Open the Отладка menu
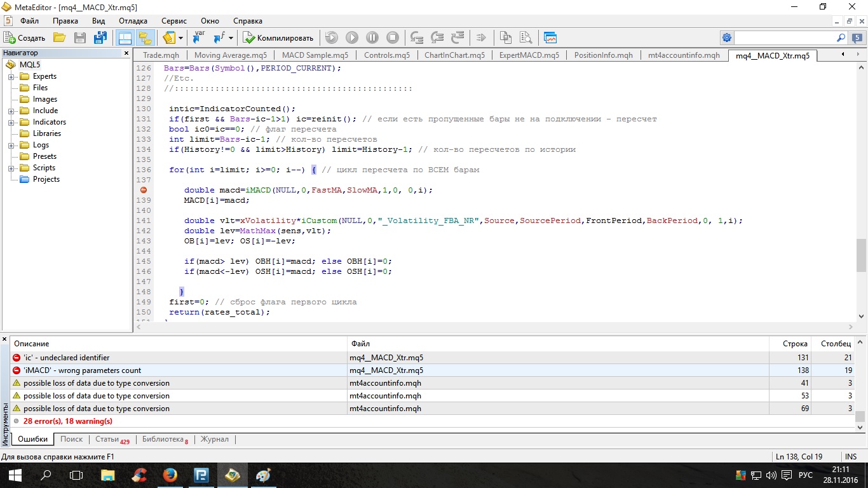 point(133,21)
